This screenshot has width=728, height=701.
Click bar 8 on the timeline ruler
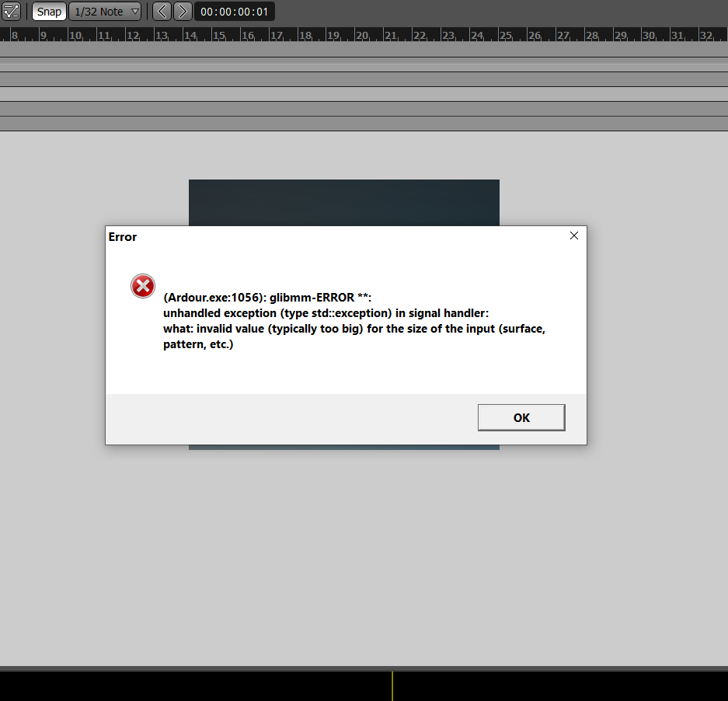click(x=14, y=36)
